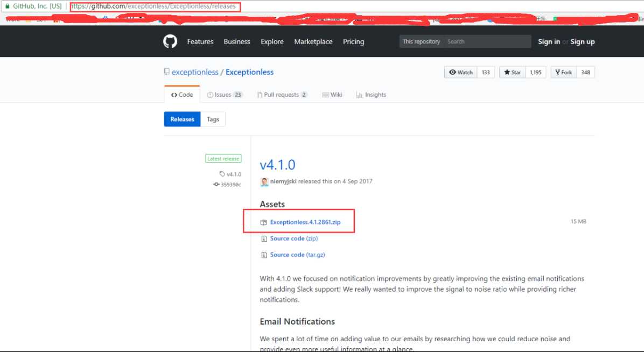Open the v4.1.0 release title
This screenshot has height=352, width=644.
click(x=277, y=165)
